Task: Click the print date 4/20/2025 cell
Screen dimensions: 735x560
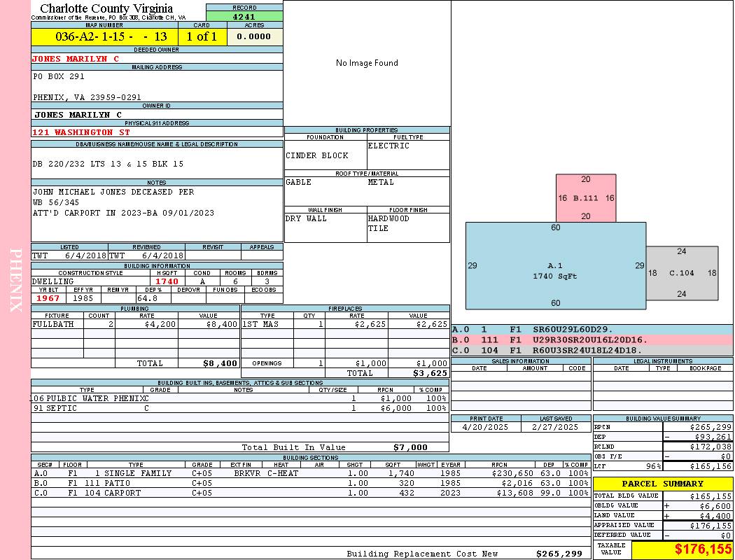Action: [486, 426]
